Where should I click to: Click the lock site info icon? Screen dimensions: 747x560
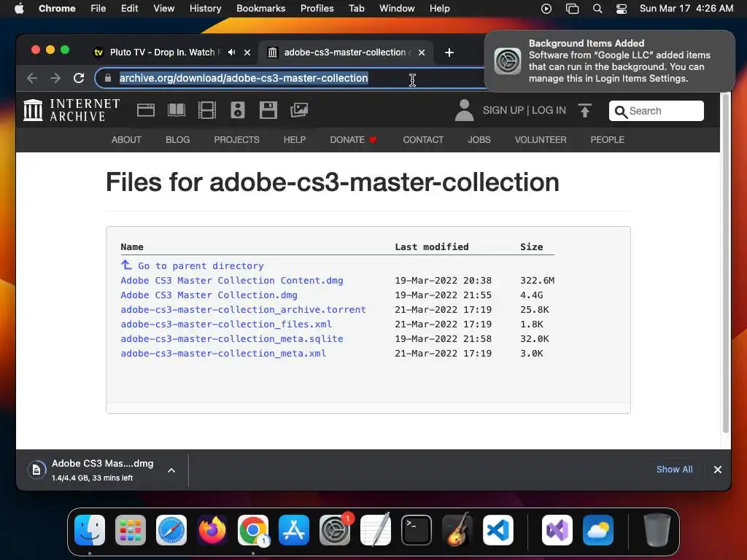click(108, 78)
